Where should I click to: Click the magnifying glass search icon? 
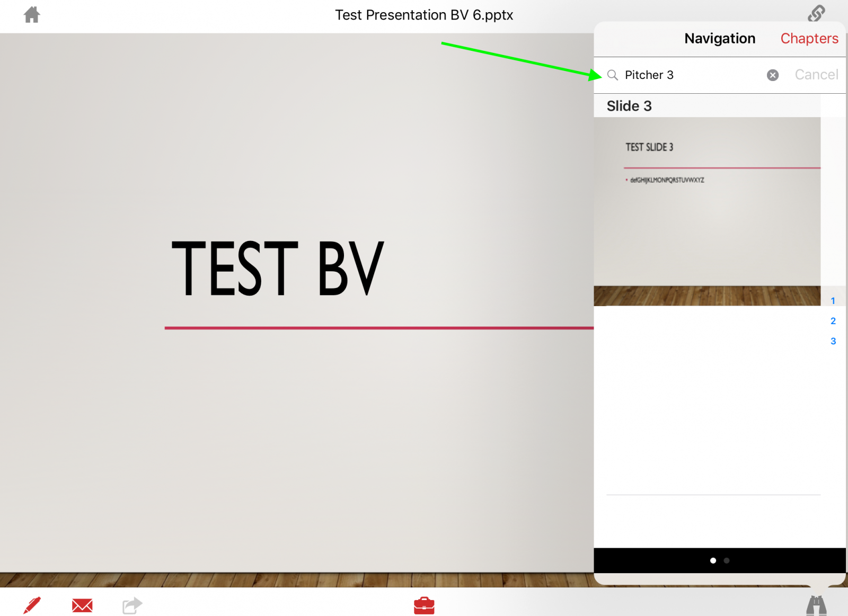tap(613, 75)
